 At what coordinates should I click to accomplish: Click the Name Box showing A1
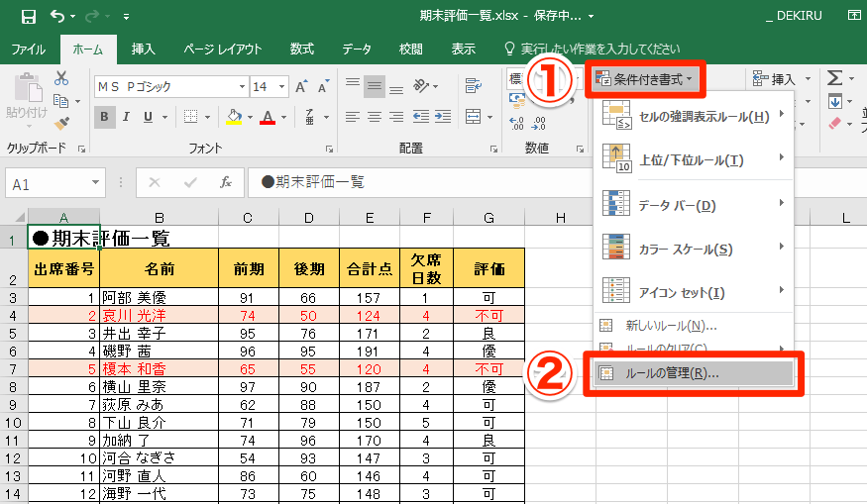pyautogui.click(x=54, y=183)
